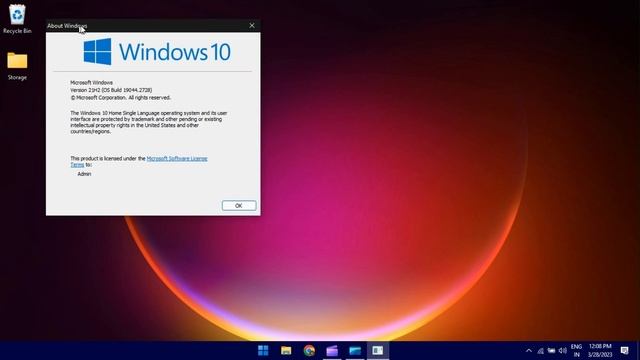Click the Admin licensee name

pos(84,174)
